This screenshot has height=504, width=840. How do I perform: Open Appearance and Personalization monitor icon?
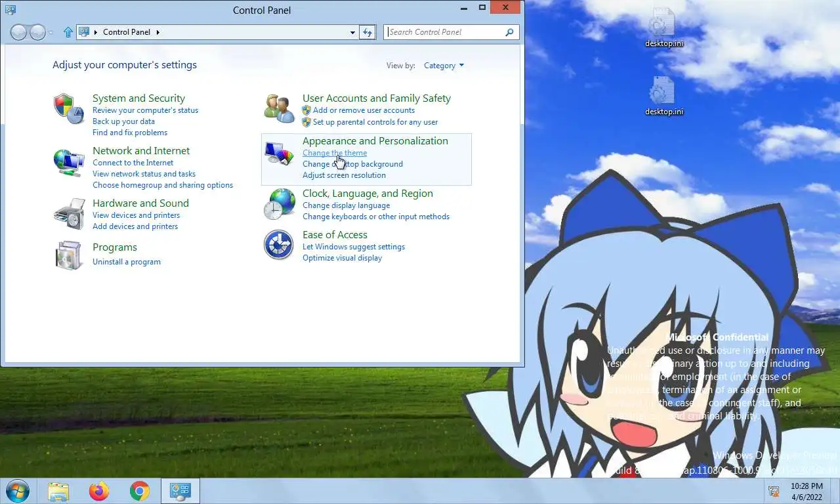279,154
